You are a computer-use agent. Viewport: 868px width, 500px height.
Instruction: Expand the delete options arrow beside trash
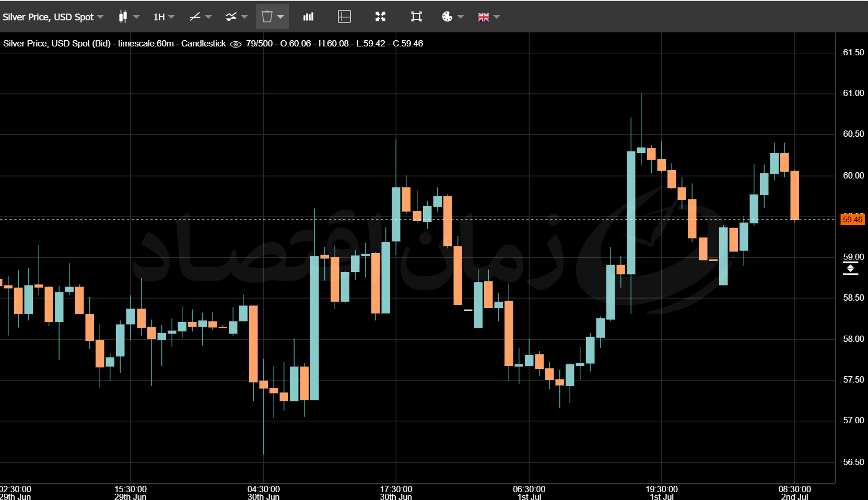[280, 17]
